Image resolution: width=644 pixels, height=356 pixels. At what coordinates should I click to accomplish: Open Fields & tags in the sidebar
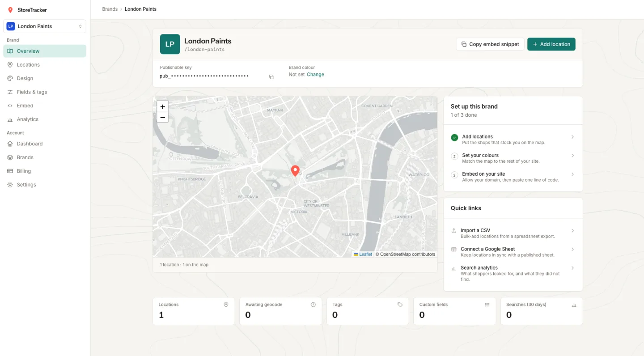(45, 92)
